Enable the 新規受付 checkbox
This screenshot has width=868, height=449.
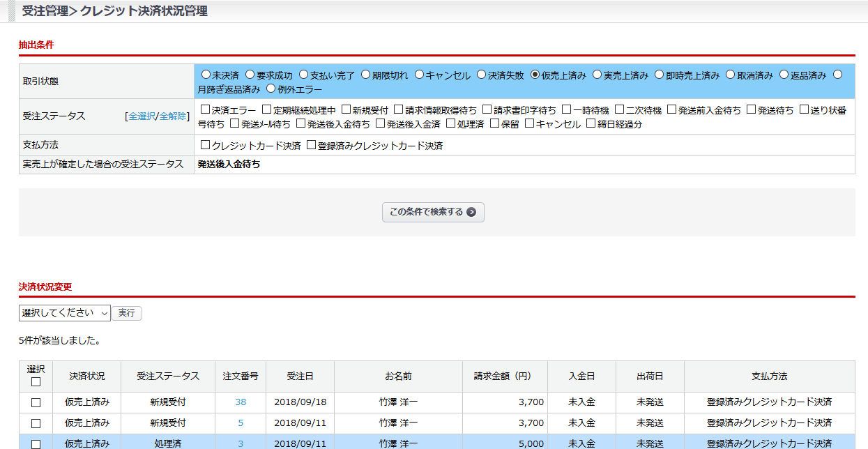(346, 109)
